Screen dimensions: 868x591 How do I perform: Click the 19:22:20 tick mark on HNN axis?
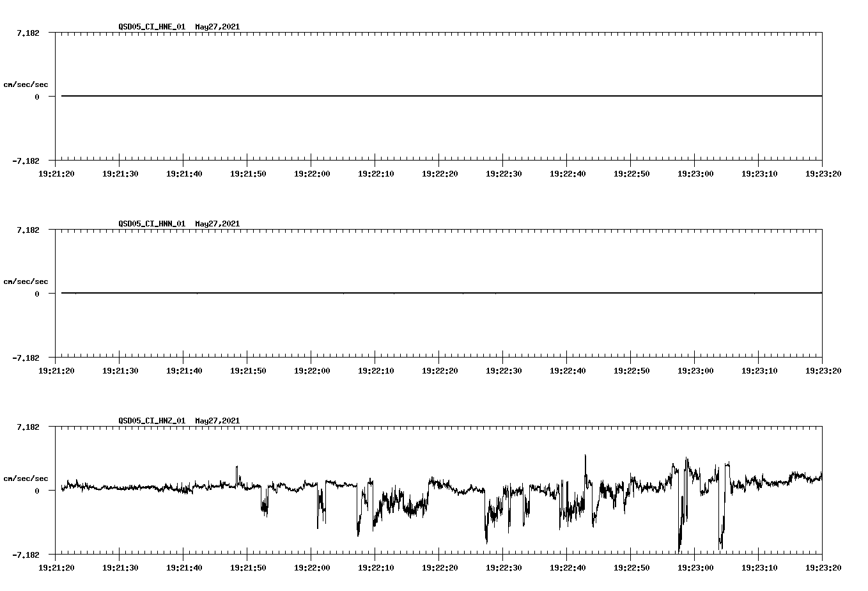point(439,361)
